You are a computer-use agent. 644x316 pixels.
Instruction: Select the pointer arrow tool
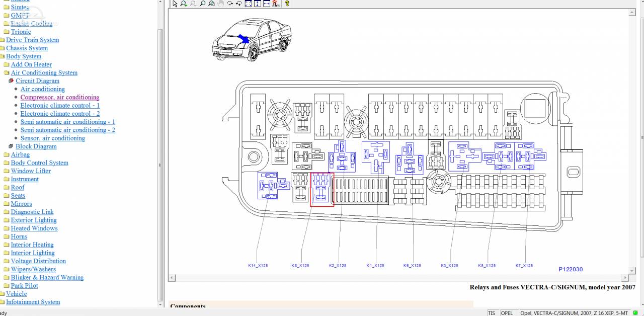coord(175,4)
